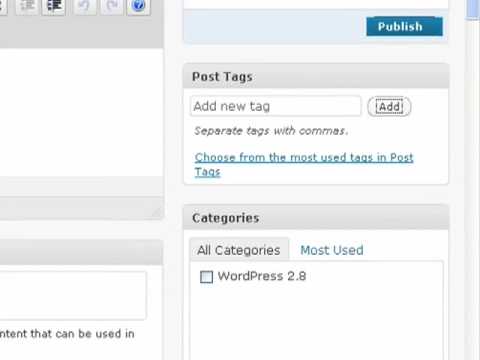Click the Indent icon in editor toolbar

click(53, 6)
